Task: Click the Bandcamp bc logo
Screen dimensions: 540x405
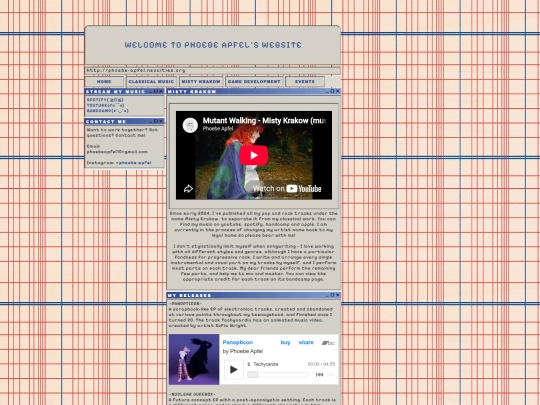Action: click(328, 343)
